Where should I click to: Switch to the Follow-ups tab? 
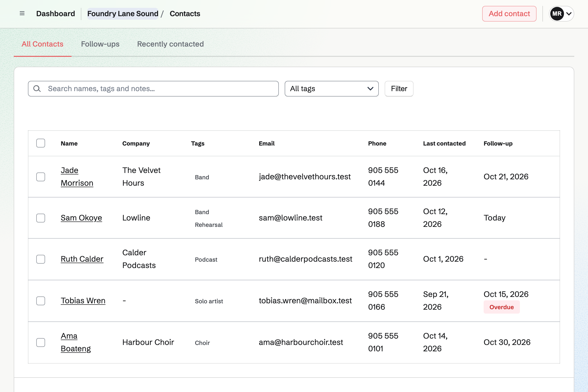click(x=100, y=44)
